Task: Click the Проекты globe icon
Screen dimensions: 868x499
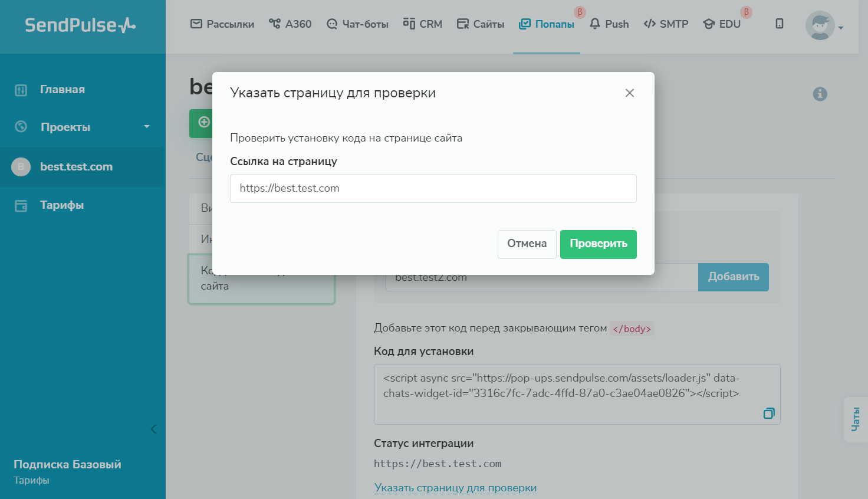Action: (21, 127)
